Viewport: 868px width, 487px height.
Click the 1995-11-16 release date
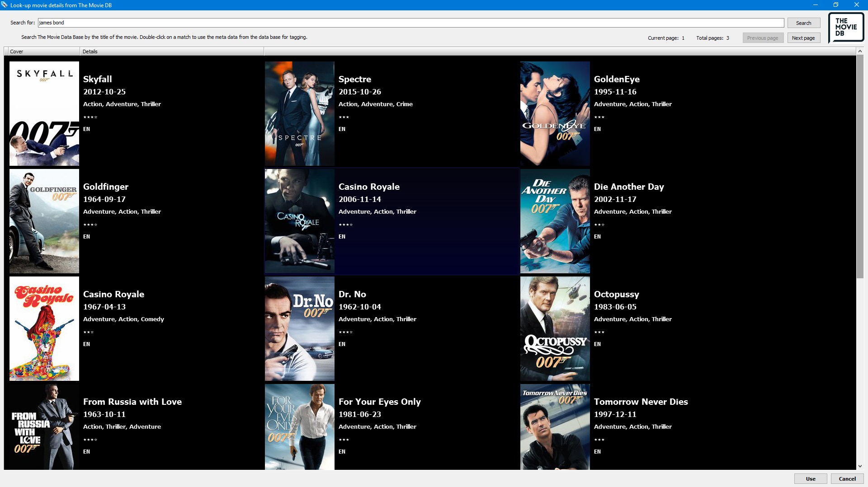[615, 92]
